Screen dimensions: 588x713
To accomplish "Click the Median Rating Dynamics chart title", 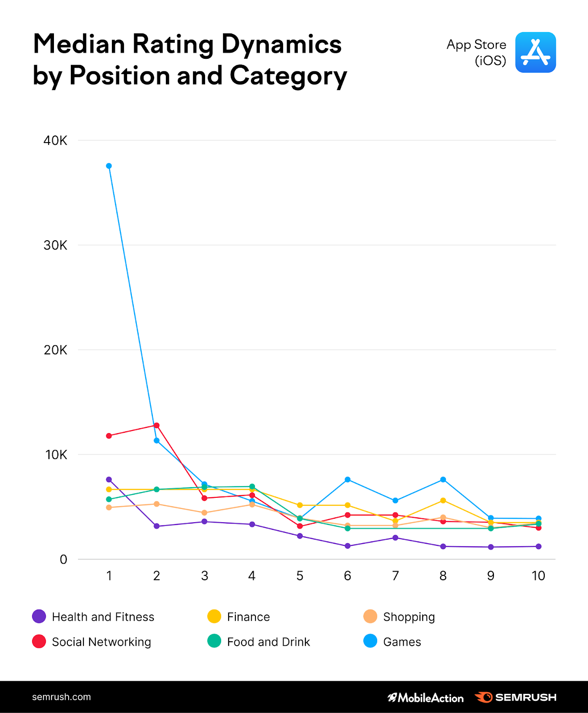I will coord(189,60).
